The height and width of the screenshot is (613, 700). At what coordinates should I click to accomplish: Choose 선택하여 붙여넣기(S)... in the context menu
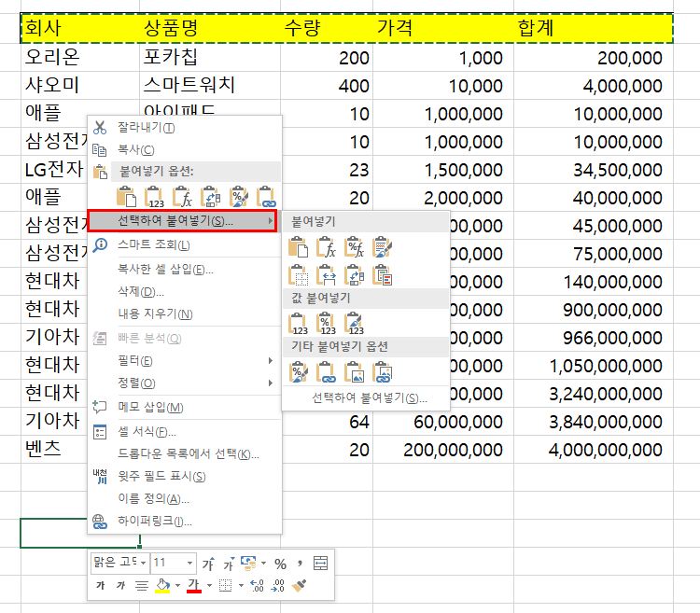[182, 221]
